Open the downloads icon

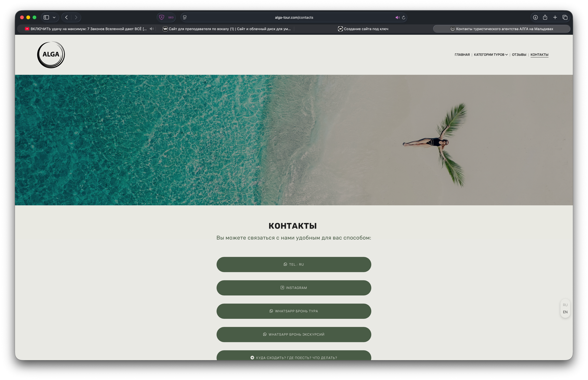pyautogui.click(x=535, y=17)
